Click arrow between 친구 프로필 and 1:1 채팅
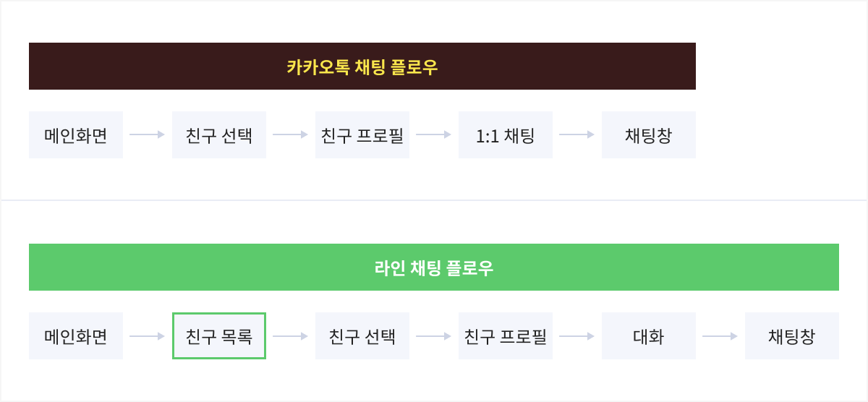 [x=434, y=134]
